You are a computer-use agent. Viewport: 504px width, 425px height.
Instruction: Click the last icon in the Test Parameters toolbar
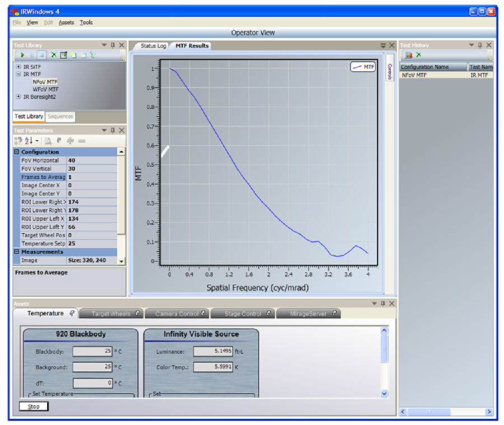coord(82,141)
